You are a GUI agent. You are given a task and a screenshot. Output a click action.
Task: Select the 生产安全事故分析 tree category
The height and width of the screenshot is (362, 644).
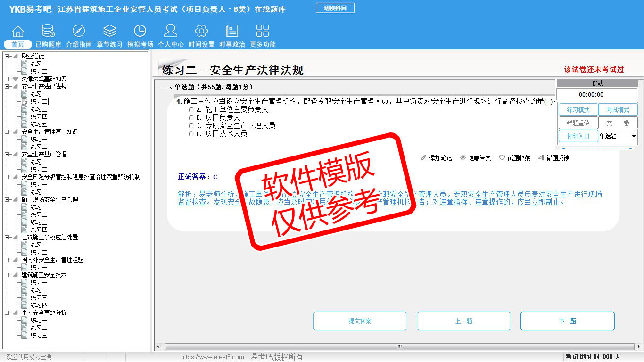[44, 313]
